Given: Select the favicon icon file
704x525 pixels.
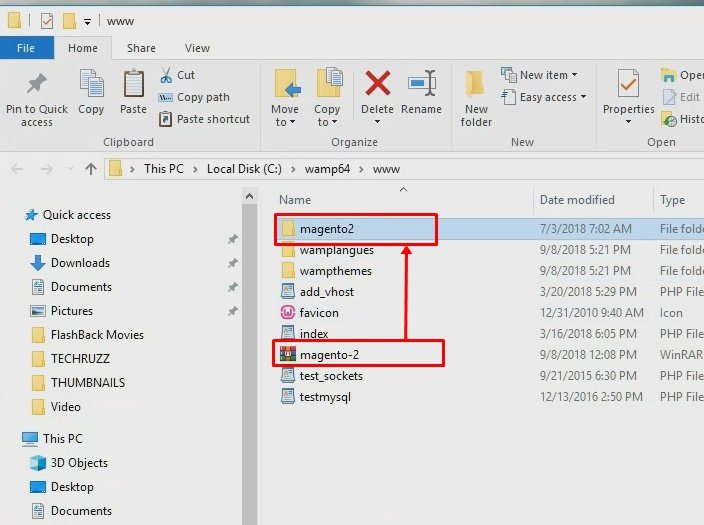Looking at the screenshot, I should coord(319,313).
